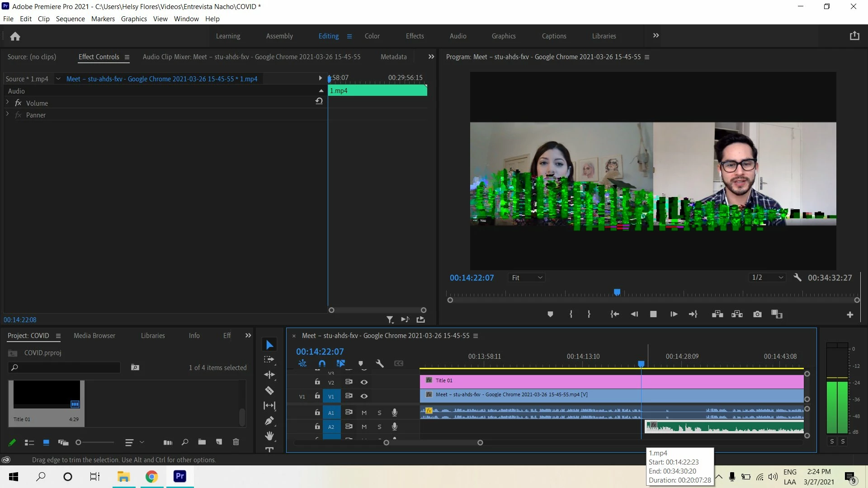Open Google Chrome from the taskbar
Image resolution: width=868 pixels, height=488 pixels.
coord(151,476)
